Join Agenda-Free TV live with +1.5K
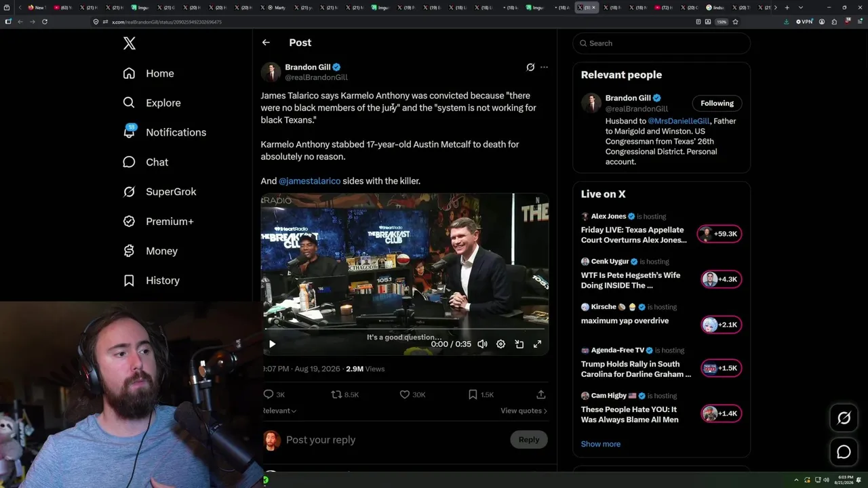The image size is (868, 488). point(719,369)
